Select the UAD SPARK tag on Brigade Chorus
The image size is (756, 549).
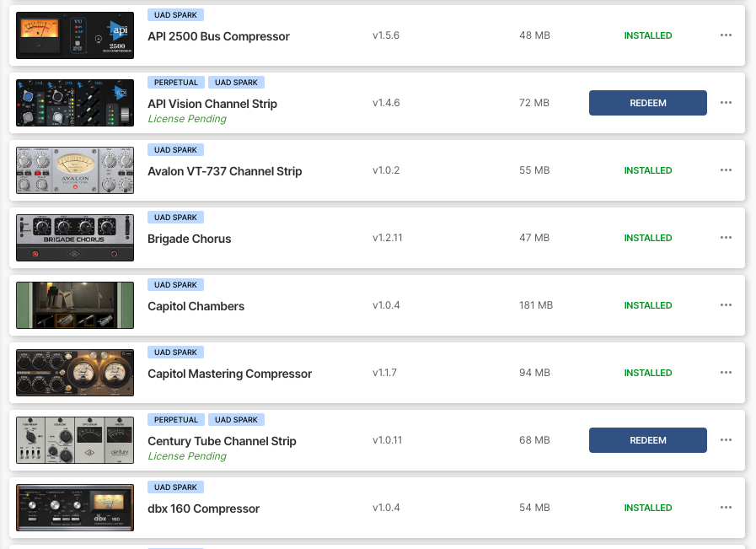point(175,218)
